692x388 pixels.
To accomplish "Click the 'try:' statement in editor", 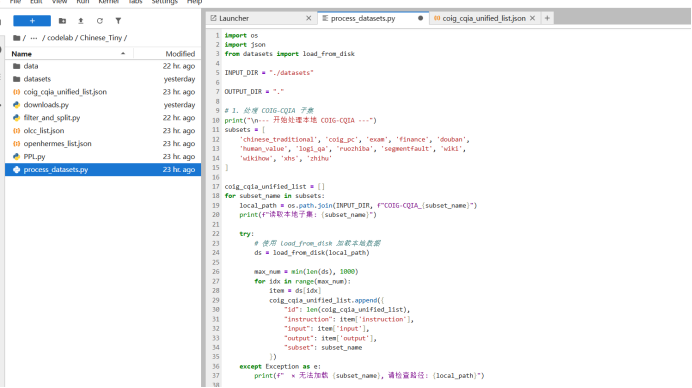I will click(247, 234).
